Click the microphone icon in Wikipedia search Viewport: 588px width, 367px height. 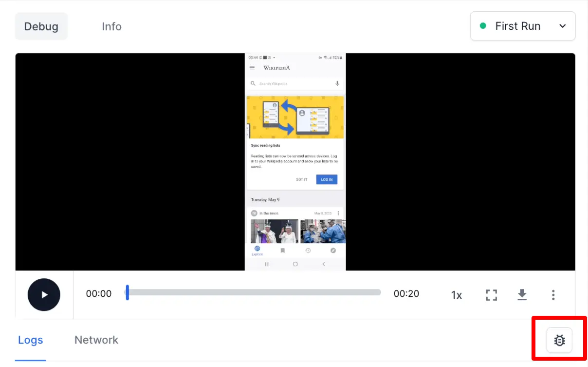point(337,83)
